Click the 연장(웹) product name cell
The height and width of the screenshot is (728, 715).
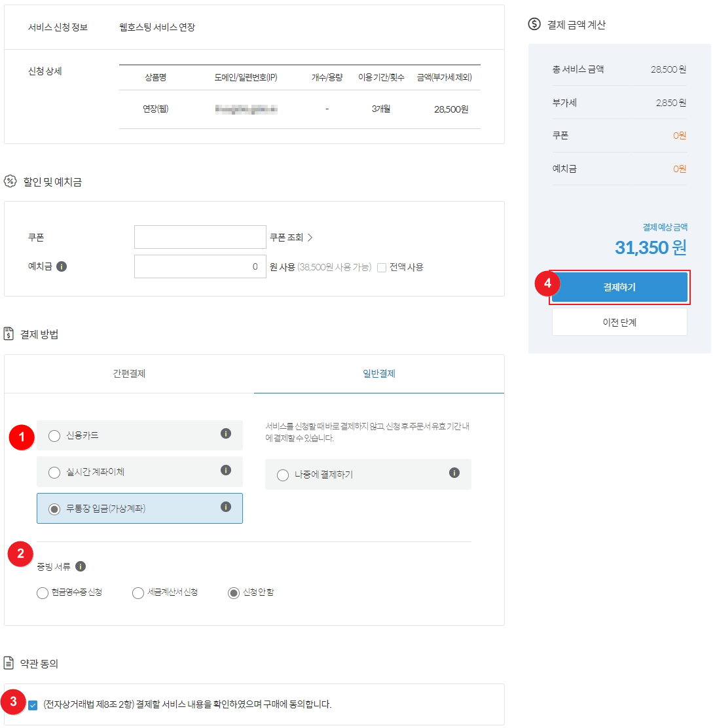click(156, 109)
